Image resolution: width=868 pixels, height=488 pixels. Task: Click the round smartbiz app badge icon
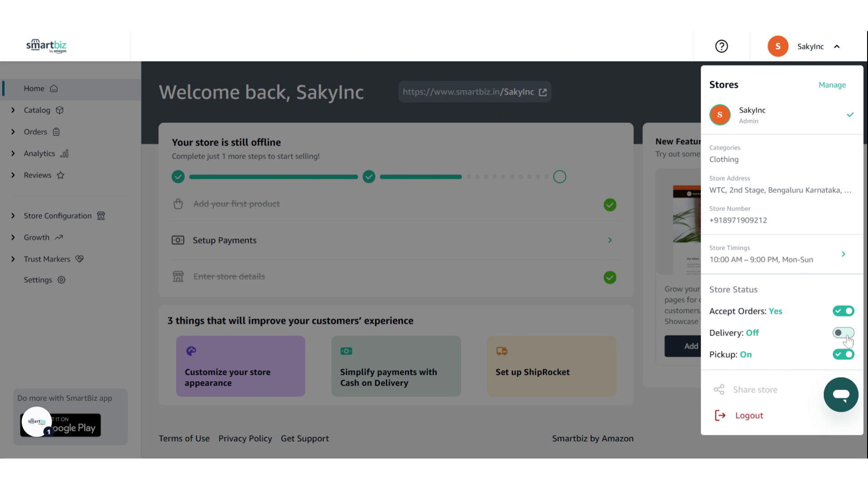coord(37,422)
